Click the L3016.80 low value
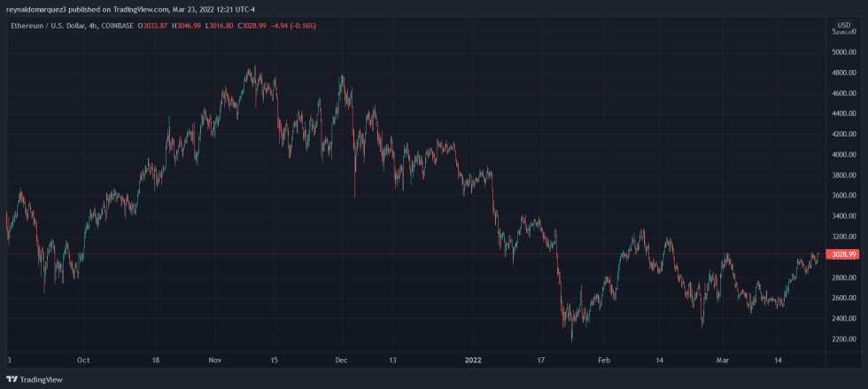Viewport: 868px width, 389px height. (221, 26)
